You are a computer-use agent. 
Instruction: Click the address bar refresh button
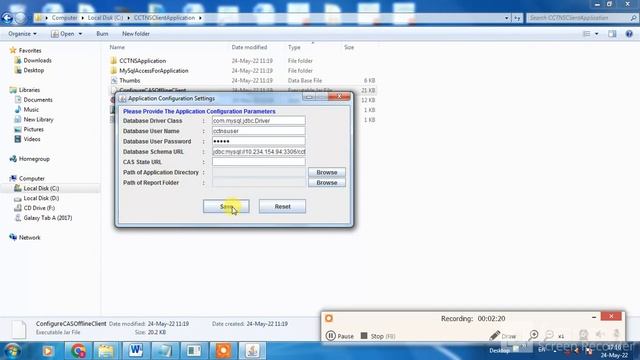pos(517,18)
